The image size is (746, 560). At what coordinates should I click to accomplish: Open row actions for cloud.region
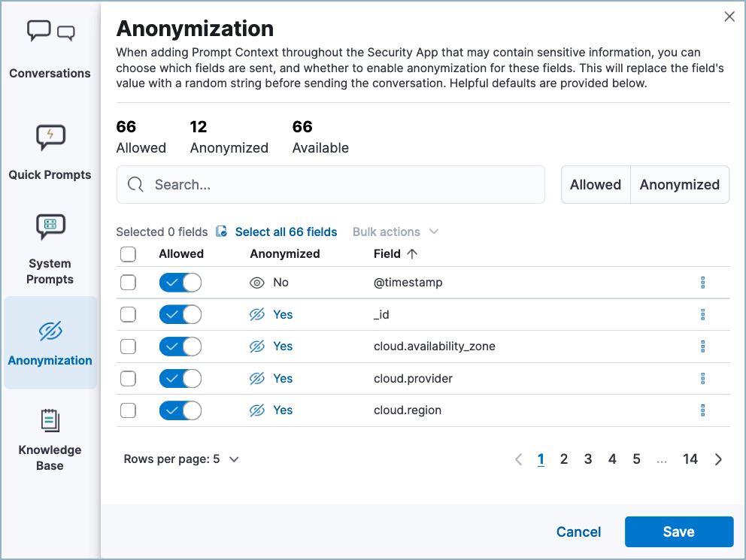coord(703,410)
